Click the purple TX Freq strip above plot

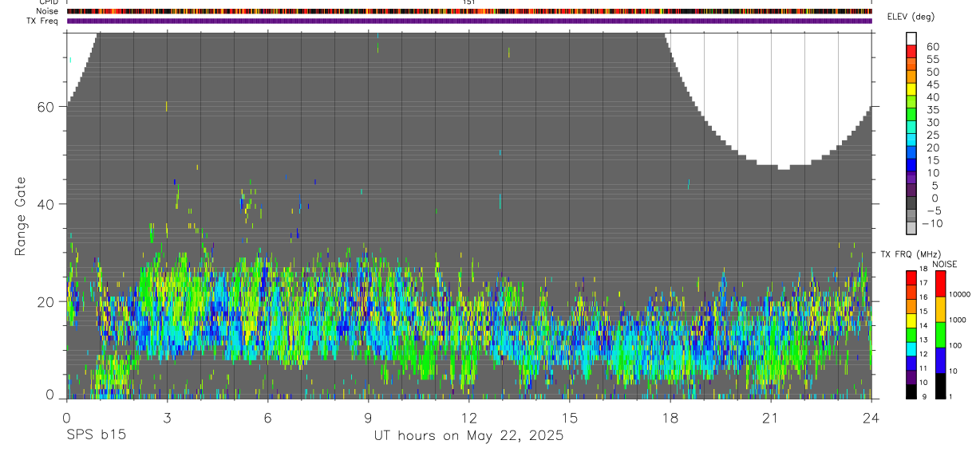469,21
